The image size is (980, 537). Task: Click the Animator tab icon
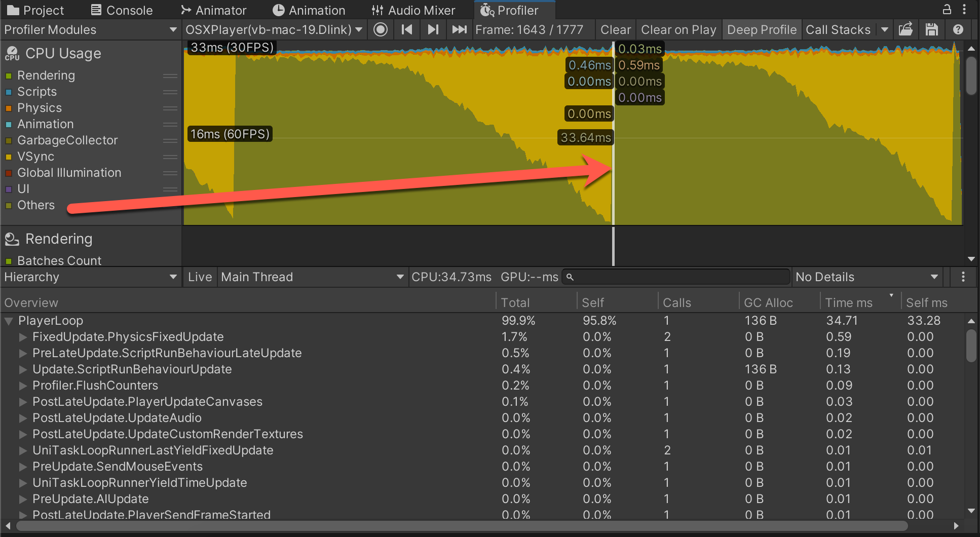coord(186,10)
